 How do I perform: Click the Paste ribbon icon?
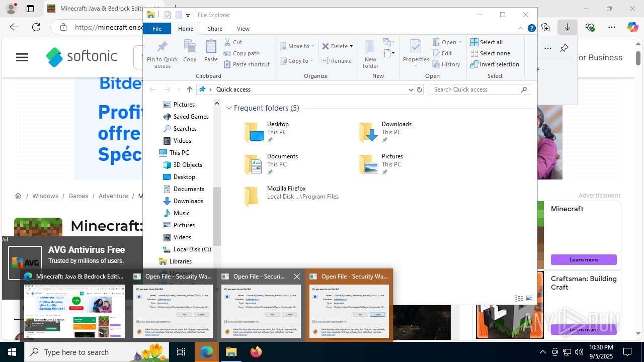(x=211, y=51)
